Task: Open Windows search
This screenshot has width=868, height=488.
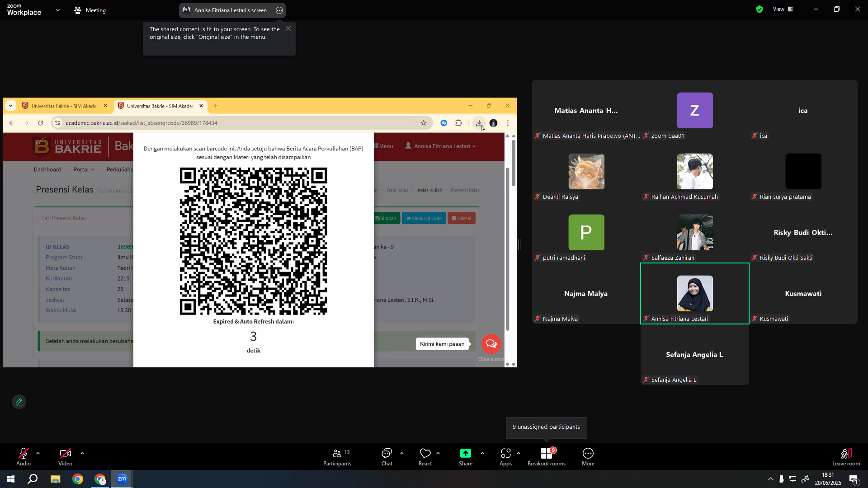Action: pos(33,479)
